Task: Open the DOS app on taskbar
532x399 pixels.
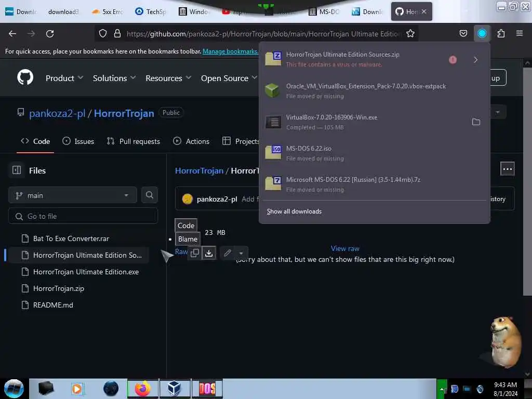Action: click(207, 389)
